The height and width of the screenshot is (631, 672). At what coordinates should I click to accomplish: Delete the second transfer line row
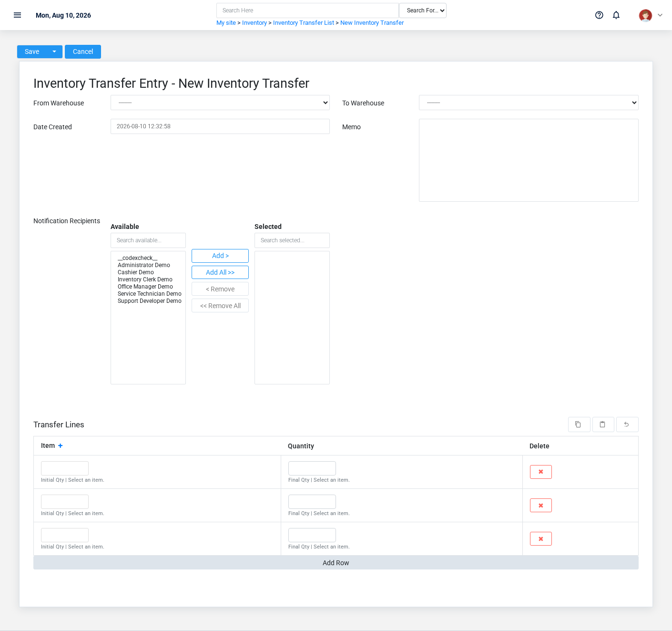(541, 505)
